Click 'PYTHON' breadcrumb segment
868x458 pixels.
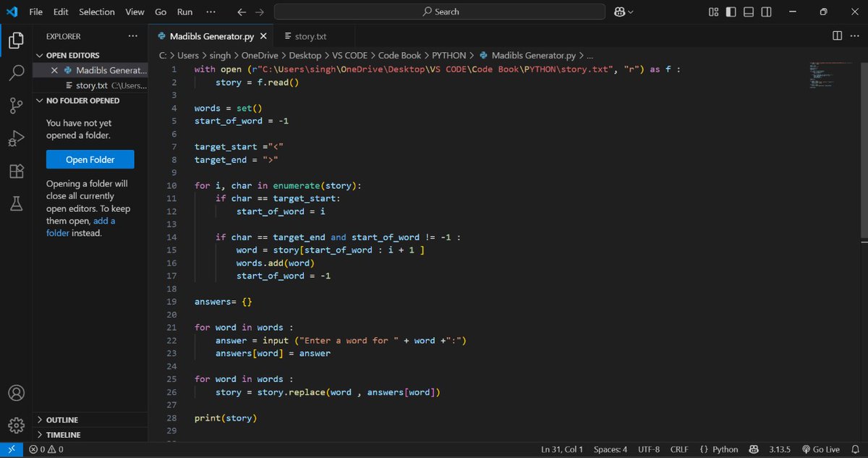coord(449,55)
